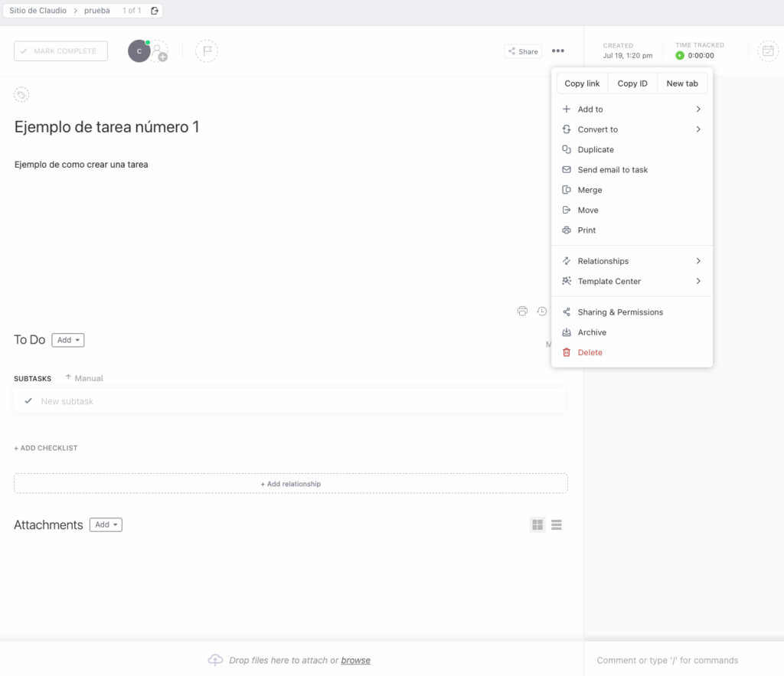Open the Attachments Add dropdown
This screenshot has height=676, width=784.
[x=106, y=524]
